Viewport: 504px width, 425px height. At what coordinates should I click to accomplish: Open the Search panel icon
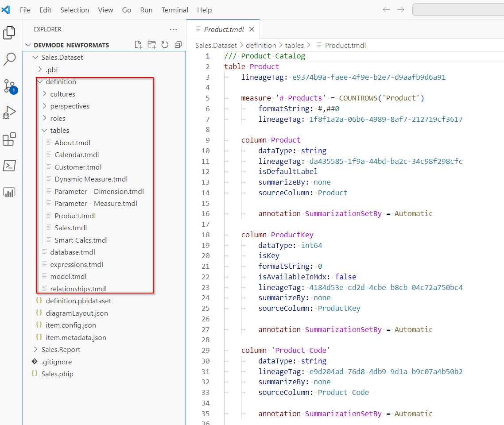(x=10, y=59)
